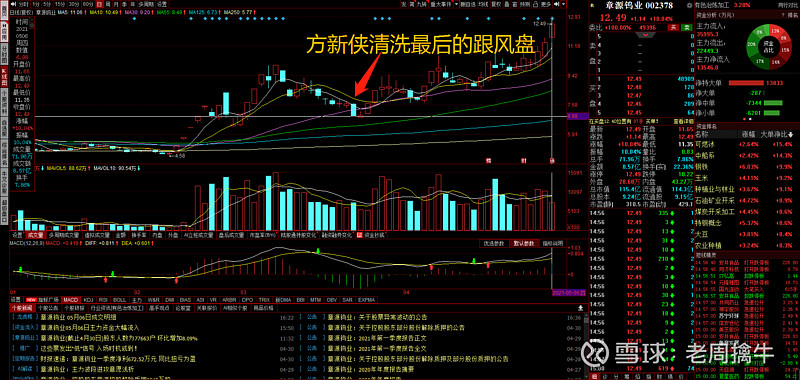Click 优选参数 button in MACD panel
800x380 pixels.
coord(495,243)
